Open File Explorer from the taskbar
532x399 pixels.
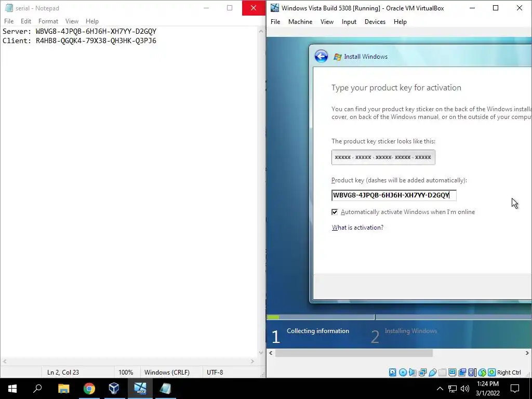click(63, 389)
